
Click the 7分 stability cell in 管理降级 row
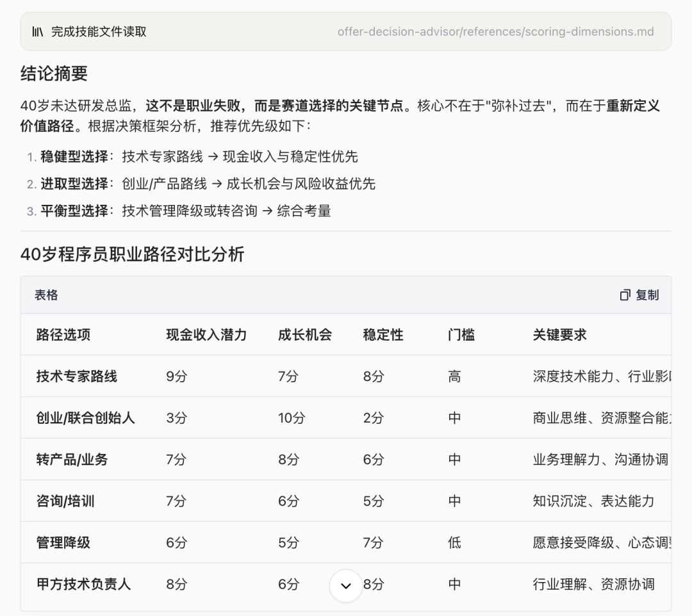[374, 542]
